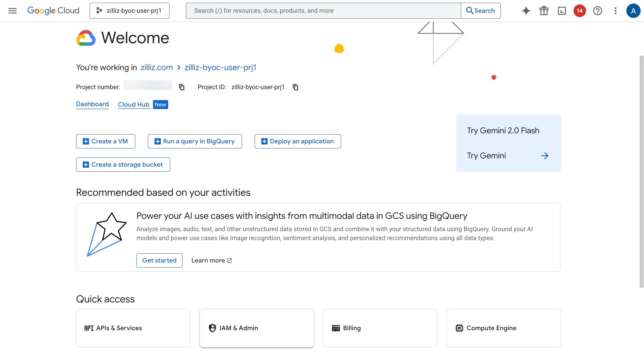The width and height of the screenshot is (644, 353).
Task: Click Create a storage bucket
Action: (x=123, y=164)
